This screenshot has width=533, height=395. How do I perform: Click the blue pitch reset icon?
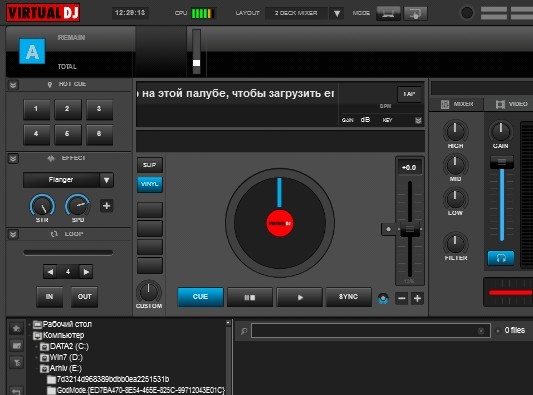(x=383, y=298)
